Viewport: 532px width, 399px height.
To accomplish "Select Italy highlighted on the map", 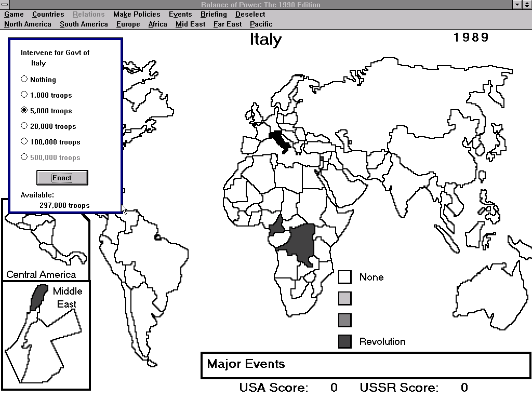I will (280, 140).
